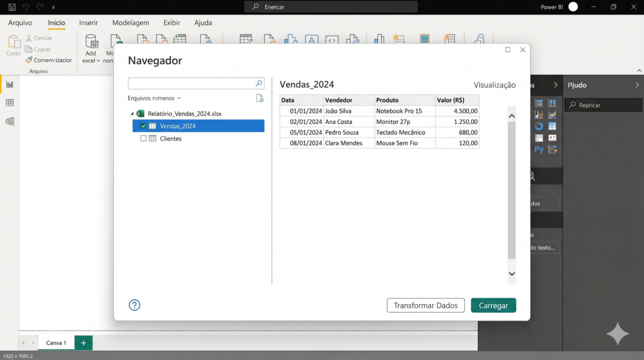
Task: Switch to Report view in left sidebar
Action: [x=9, y=84]
